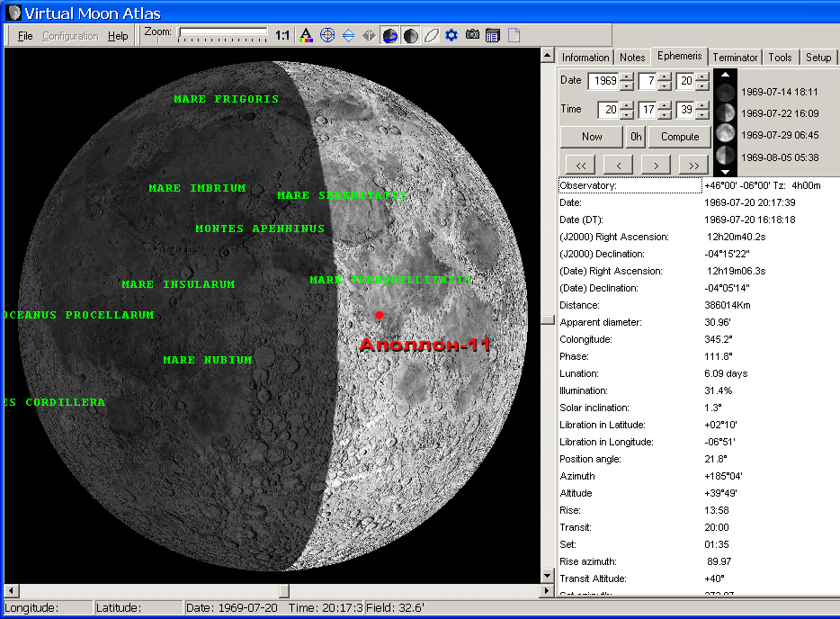Screen dimensions: 840x619
Task: Click the blank document page icon
Action: (x=514, y=35)
